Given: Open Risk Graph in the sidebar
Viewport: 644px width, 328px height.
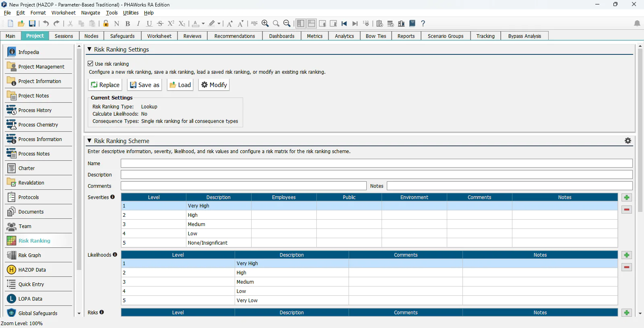Looking at the screenshot, I should click(39, 255).
